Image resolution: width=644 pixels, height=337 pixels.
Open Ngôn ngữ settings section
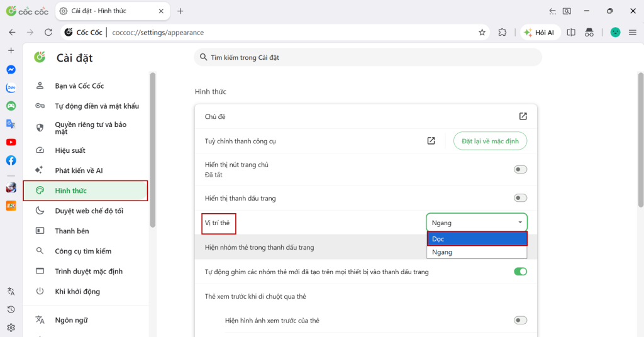coord(86,320)
